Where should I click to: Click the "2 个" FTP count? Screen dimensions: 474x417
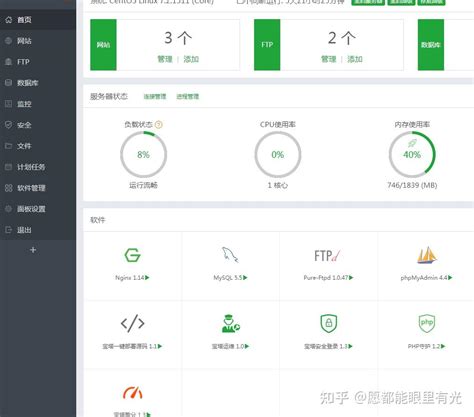point(342,38)
